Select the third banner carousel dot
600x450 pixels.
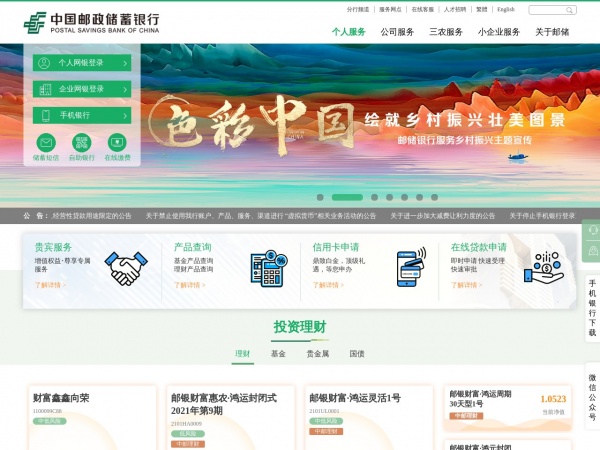pos(374,197)
